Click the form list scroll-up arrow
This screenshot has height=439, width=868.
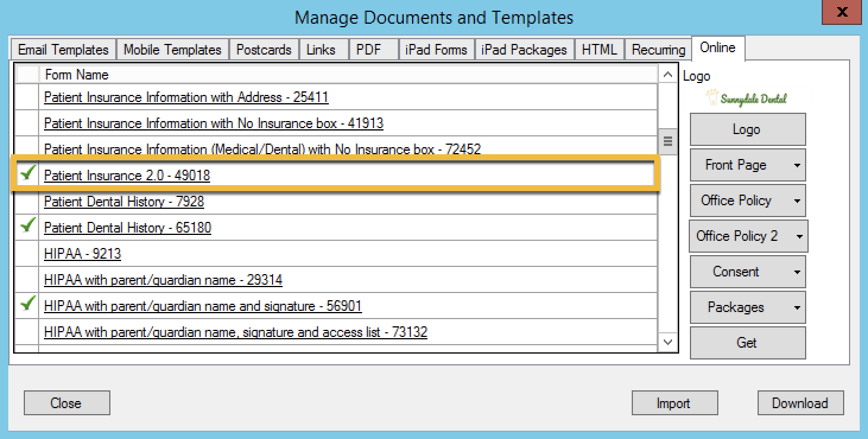668,75
